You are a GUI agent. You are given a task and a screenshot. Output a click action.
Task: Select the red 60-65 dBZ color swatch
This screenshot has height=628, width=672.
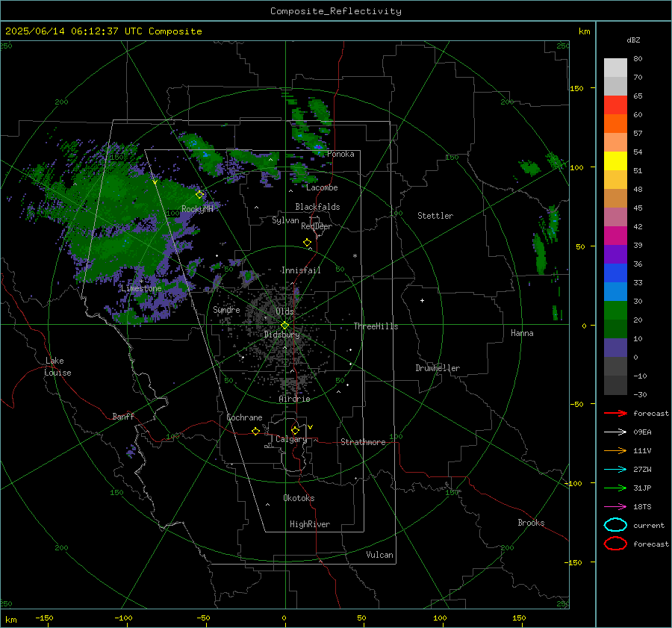[x=615, y=105]
